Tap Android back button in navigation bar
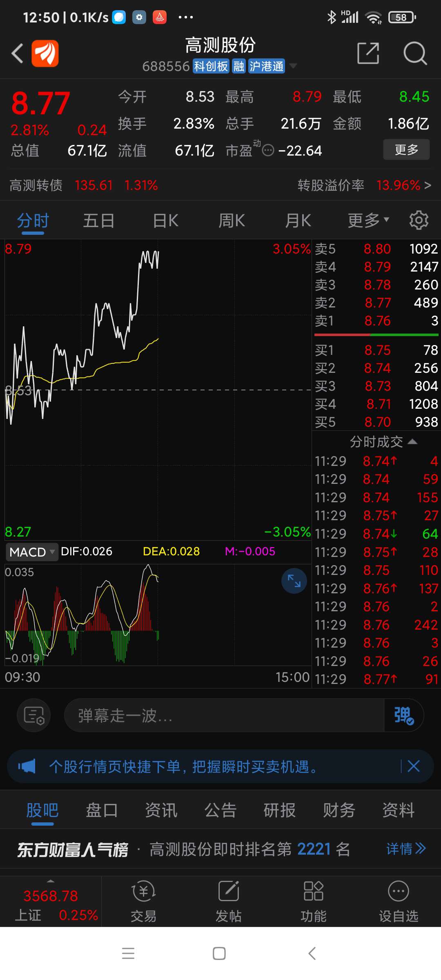441x980 pixels. [312, 953]
